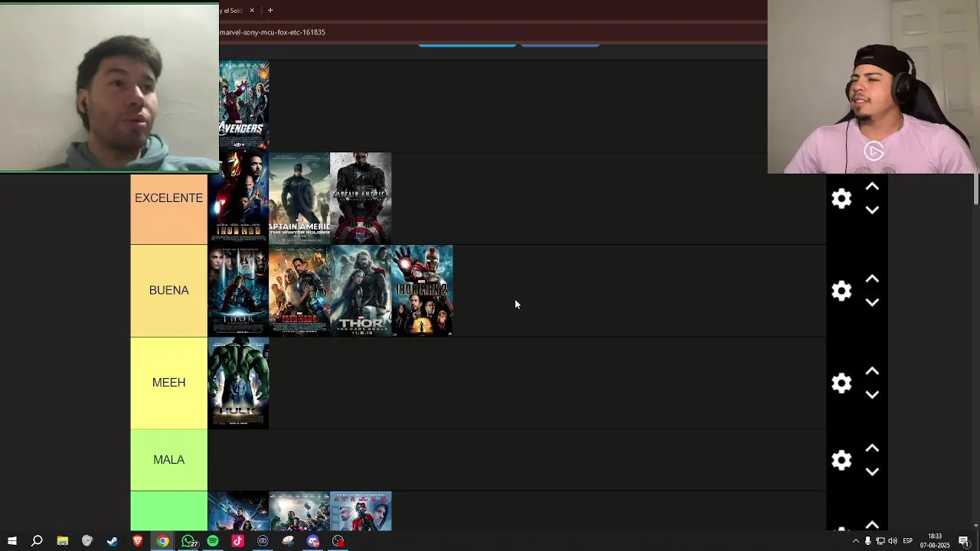Open Windows taskbar search
Viewport: 980px width, 551px height.
pos(37,541)
